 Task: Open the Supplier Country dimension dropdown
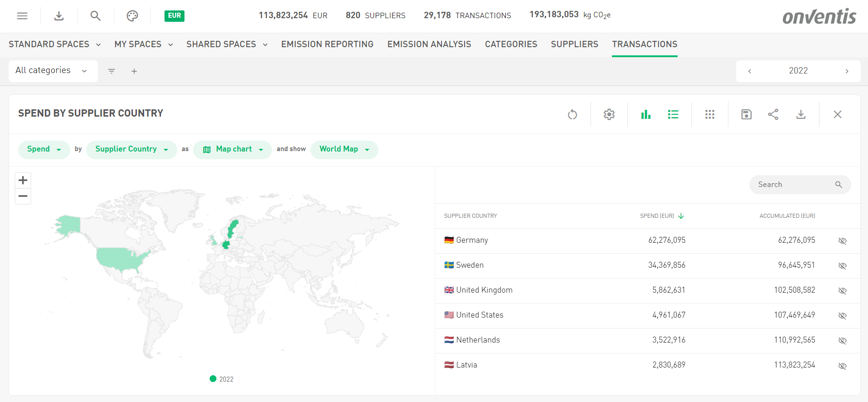tap(131, 149)
